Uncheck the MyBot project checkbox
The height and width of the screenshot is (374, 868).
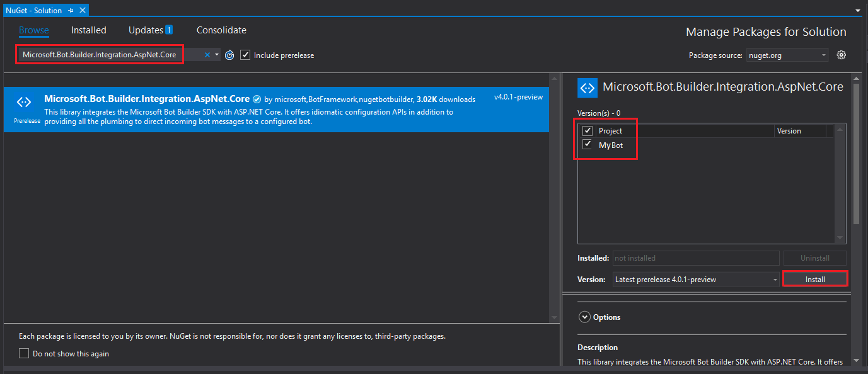click(x=587, y=144)
